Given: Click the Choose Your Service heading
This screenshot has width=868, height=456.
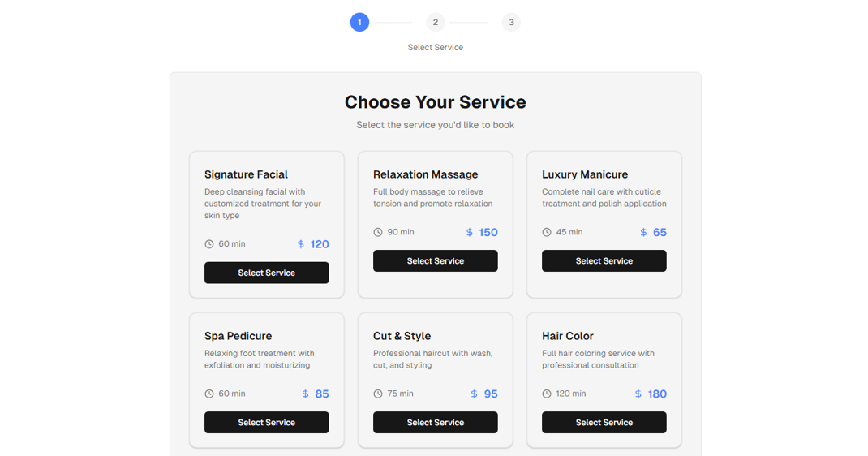Looking at the screenshot, I should pos(435,101).
